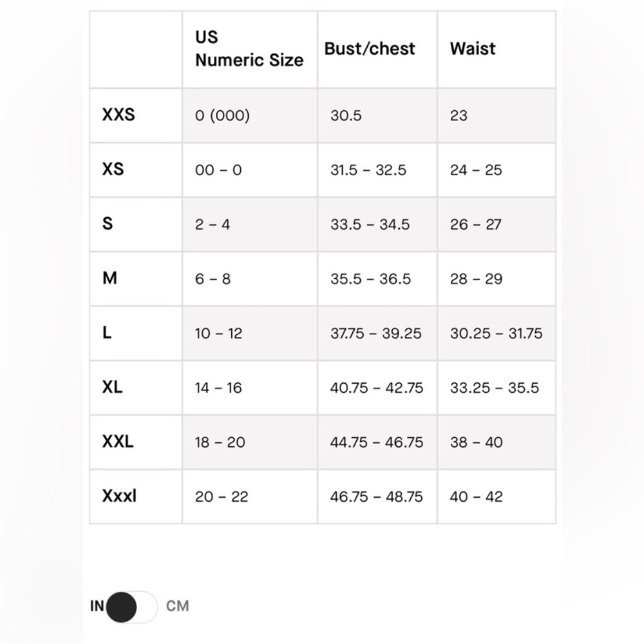This screenshot has height=644, width=644.
Task: Select the Xxxl size row label
Action: (119, 496)
